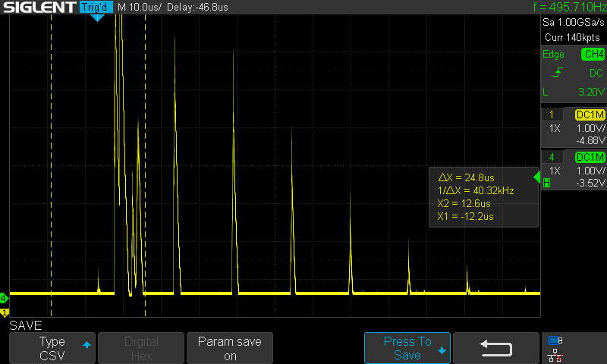Select the channel 4 ground level marker
Screen dimensions: 607x364
coord(4,298)
